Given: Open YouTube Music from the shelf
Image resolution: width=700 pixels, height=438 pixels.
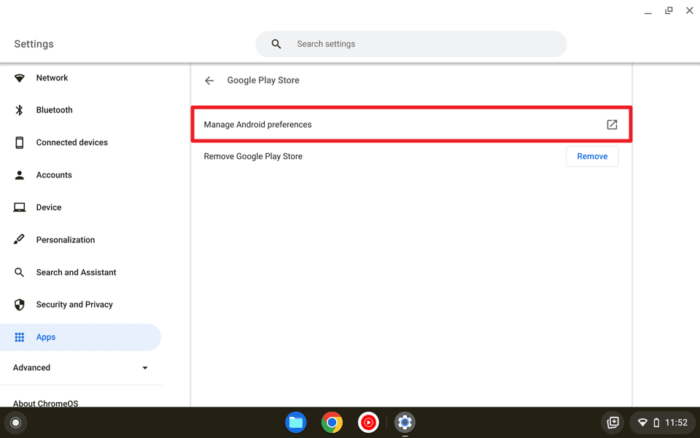Looking at the screenshot, I should coord(368,422).
